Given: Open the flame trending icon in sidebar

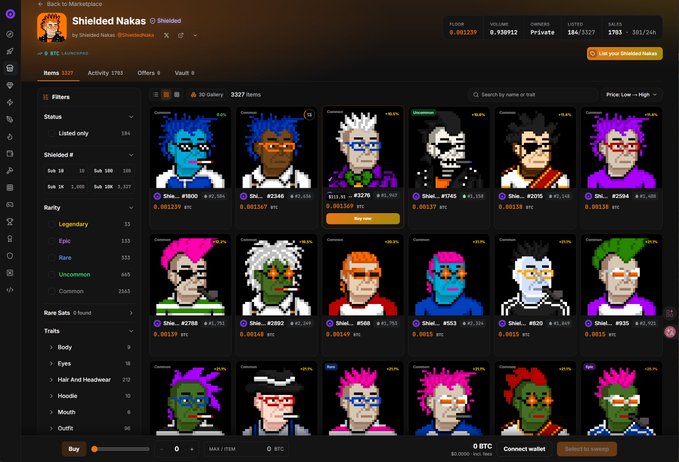Looking at the screenshot, I should tap(10, 136).
